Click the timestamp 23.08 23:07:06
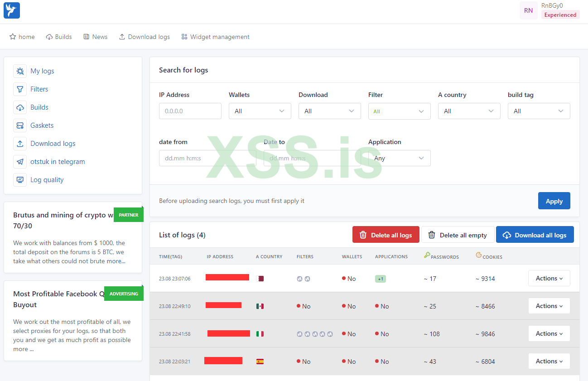Image resolution: width=588 pixels, height=381 pixels. (175, 279)
